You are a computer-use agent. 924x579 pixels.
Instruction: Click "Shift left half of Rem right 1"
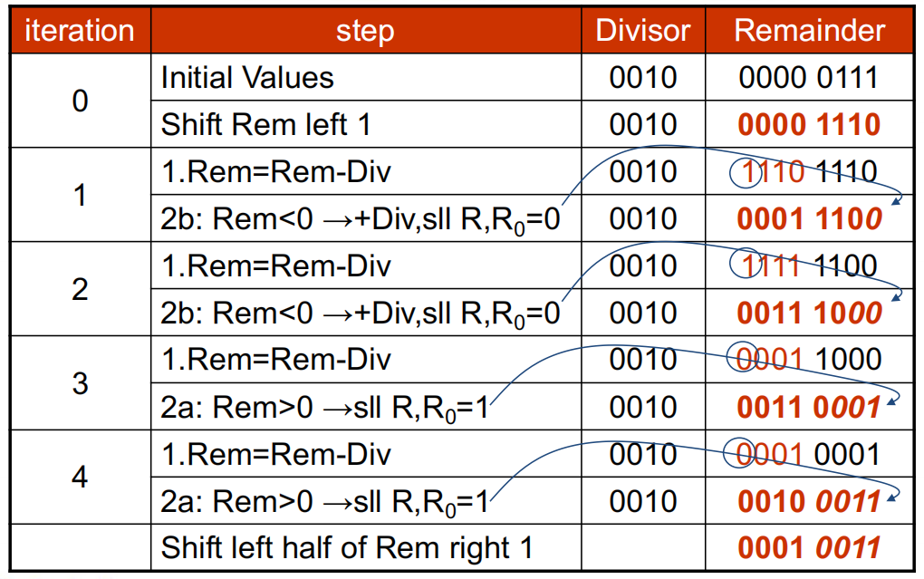tap(347, 547)
